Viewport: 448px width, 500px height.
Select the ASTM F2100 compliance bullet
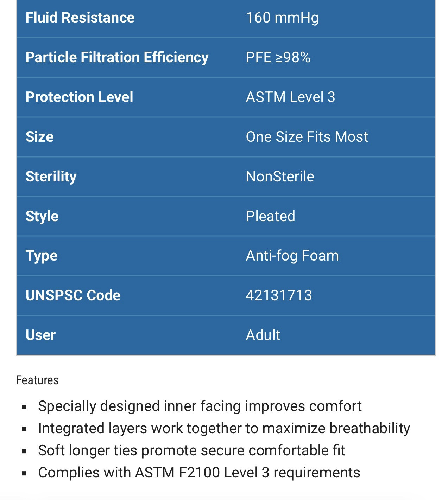(x=199, y=473)
